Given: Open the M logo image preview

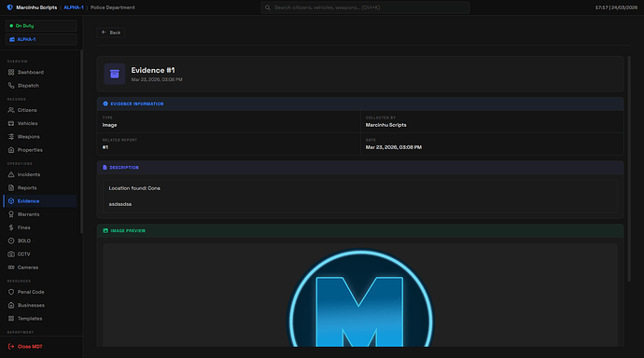Looking at the screenshot, I should coord(359,297).
